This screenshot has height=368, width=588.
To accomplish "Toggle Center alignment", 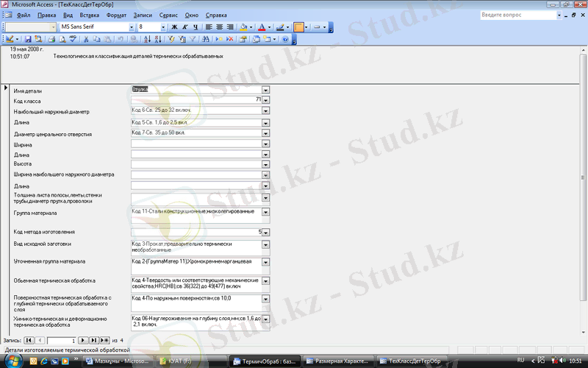I will pos(219,27).
